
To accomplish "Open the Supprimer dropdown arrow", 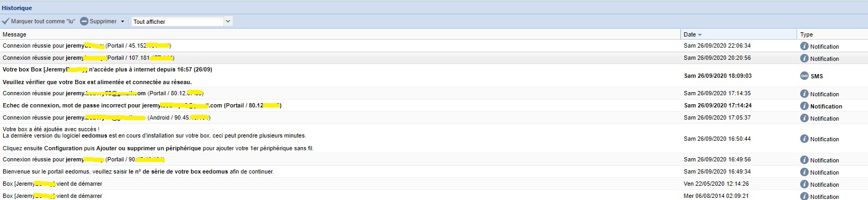I will point(122,22).
